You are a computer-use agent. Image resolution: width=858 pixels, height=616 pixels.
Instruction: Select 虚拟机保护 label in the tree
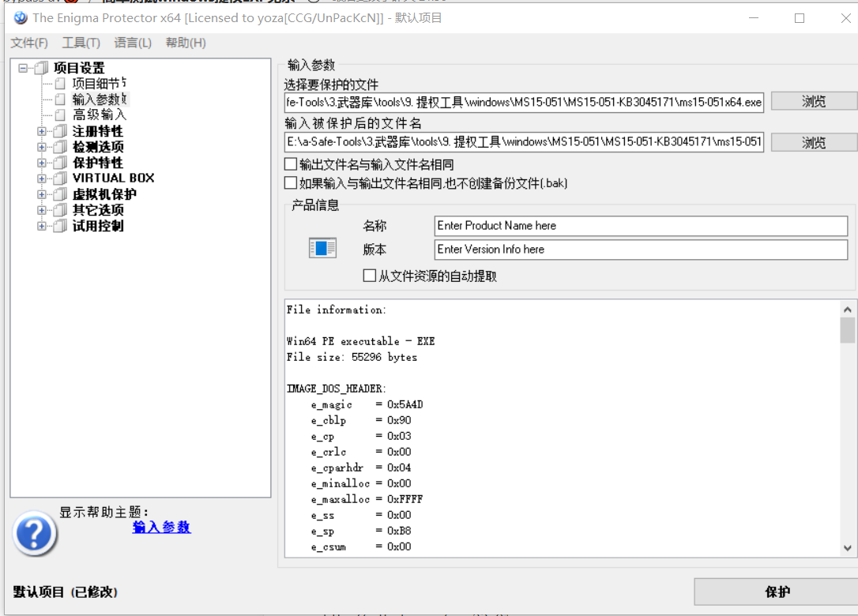tap(104, 194)
